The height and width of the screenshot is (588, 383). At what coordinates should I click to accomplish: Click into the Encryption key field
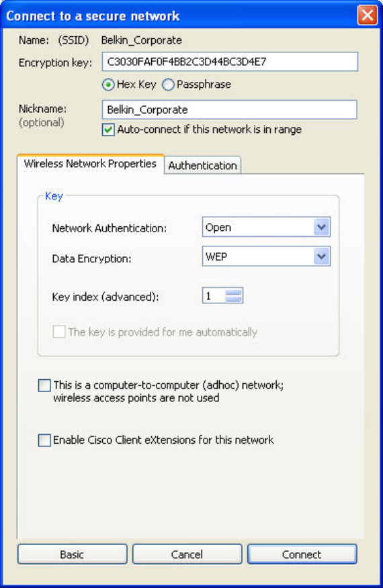click(x=230, y=62)
